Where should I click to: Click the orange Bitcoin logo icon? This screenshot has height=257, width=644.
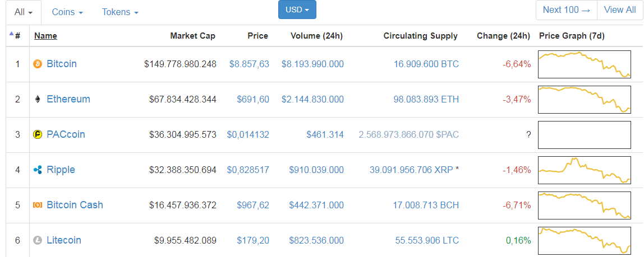pos(38,64)
